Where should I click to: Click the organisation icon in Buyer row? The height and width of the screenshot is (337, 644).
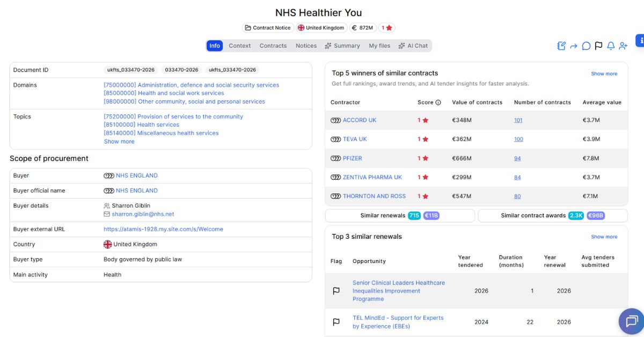[109, 175]
